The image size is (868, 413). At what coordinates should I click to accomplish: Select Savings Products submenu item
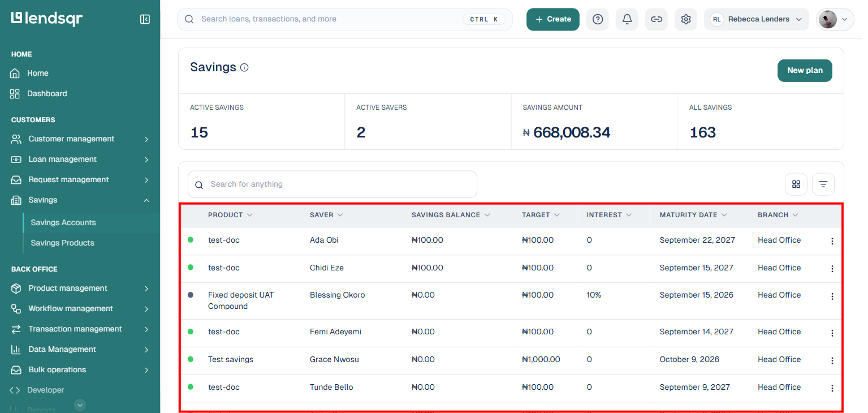click(63, 243)
